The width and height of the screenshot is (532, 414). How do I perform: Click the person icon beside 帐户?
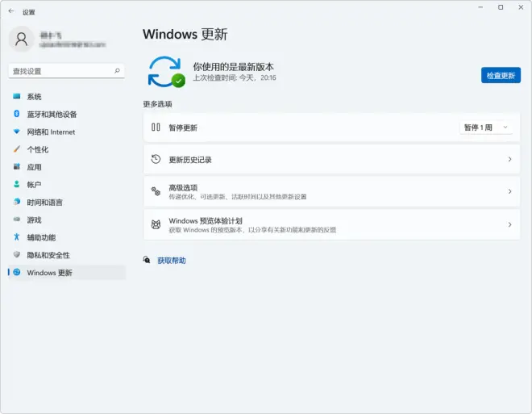[17, 184]
